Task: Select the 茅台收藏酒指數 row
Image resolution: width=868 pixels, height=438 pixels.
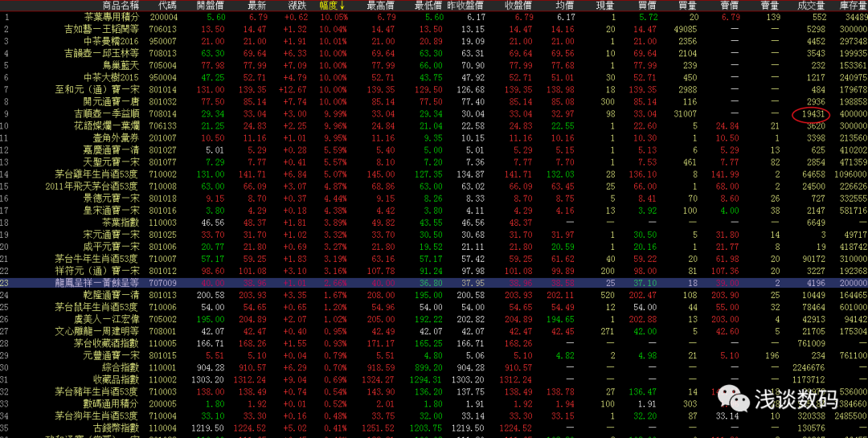Action: point(434,342)
